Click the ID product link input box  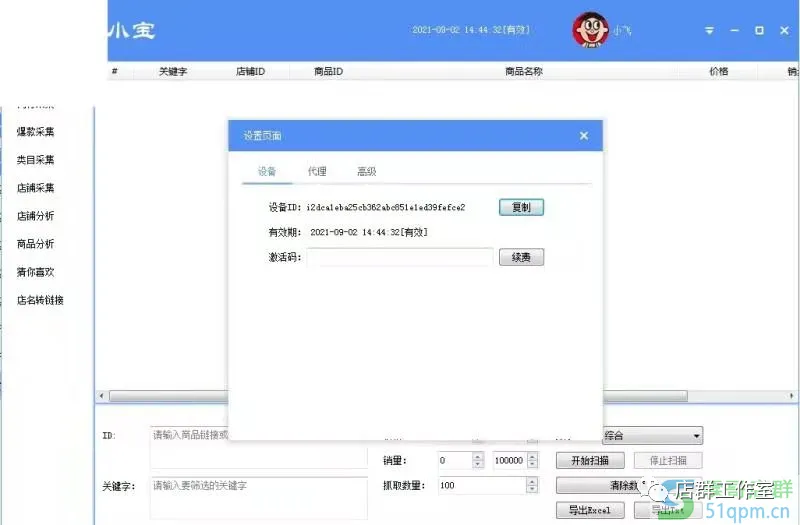[259, 447]
